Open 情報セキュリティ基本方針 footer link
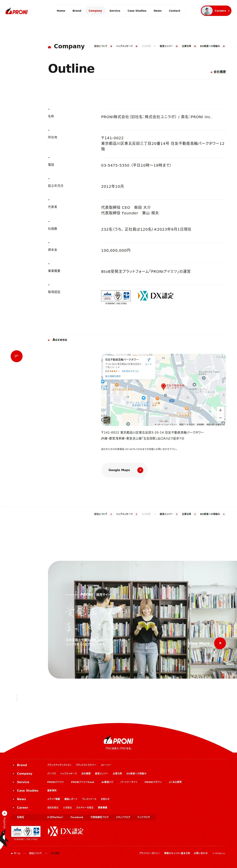237x868 pixels. pyautogui.click(x=177, y=853)
